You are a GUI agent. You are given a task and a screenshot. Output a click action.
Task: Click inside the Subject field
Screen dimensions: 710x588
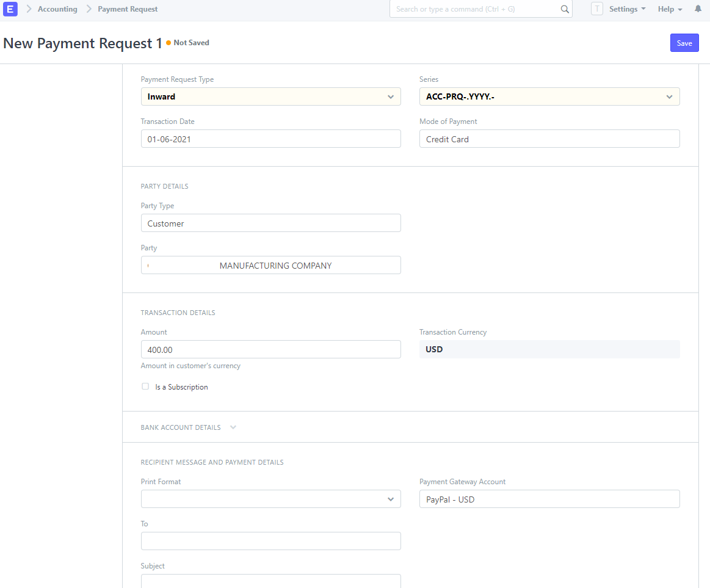[x=270, y=582]
